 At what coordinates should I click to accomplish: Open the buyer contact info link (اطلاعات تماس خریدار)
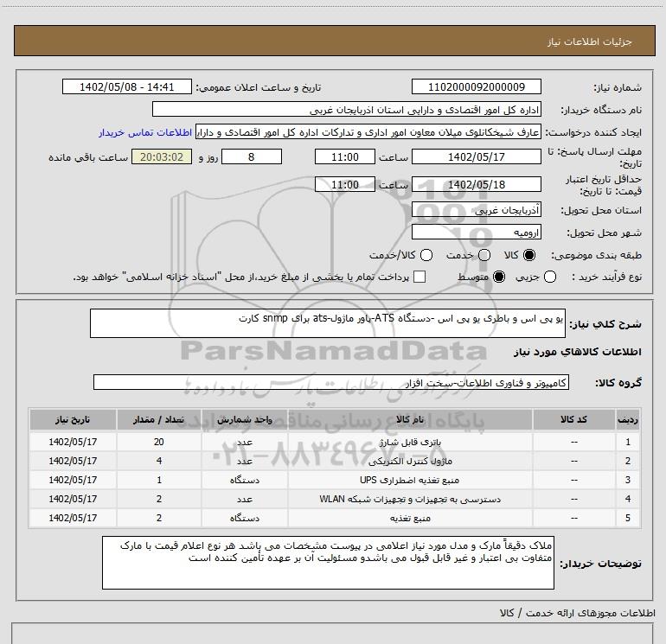(145, 132)
